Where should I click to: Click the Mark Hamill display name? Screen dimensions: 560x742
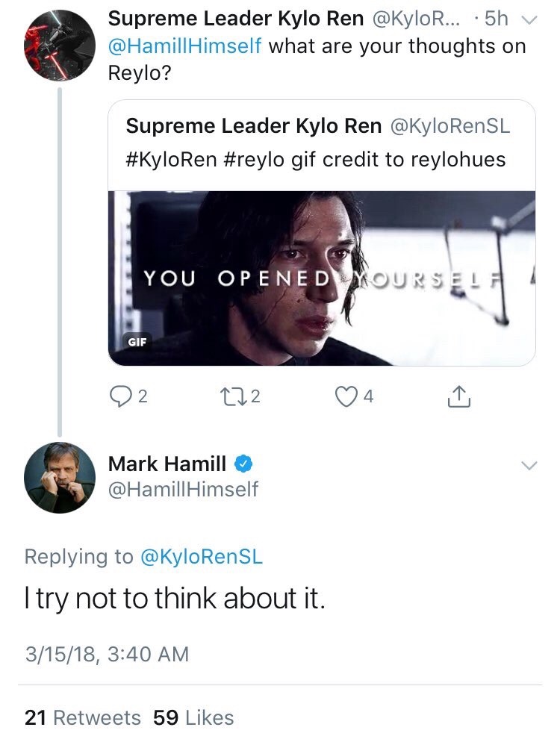pyautogui.click(x=167, y=464)
